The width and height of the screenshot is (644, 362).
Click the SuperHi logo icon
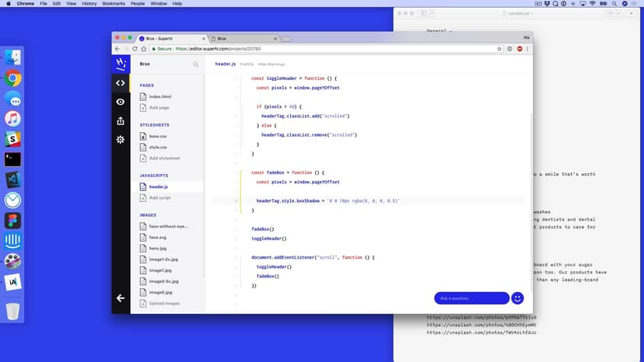click(121, 64)
